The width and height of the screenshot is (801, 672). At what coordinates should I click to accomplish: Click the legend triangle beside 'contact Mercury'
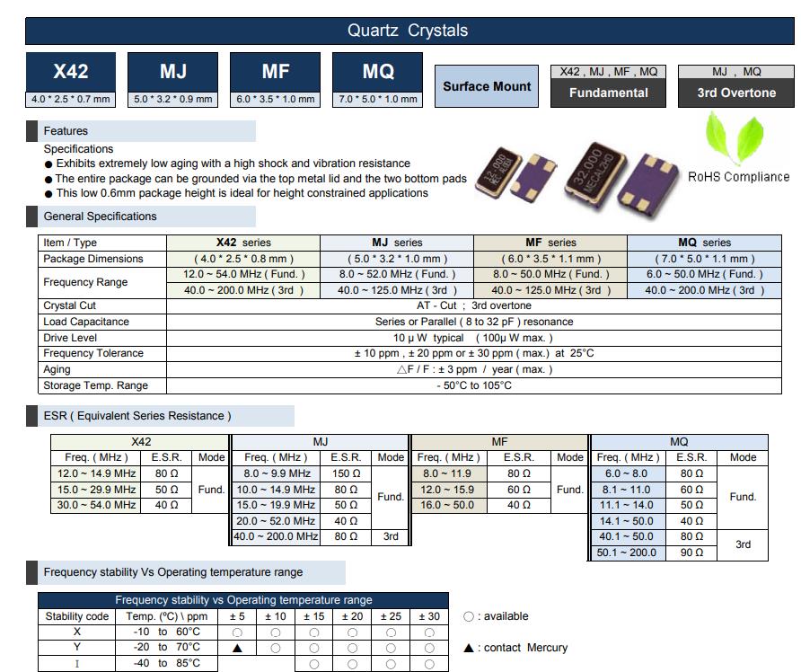click(x=469, y=648)
